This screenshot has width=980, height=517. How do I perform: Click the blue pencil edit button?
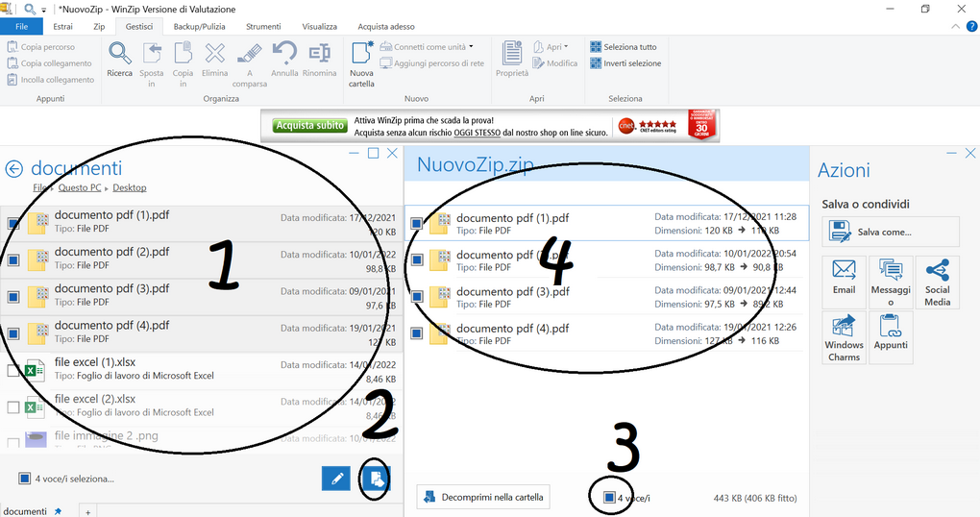pos(336,479)
